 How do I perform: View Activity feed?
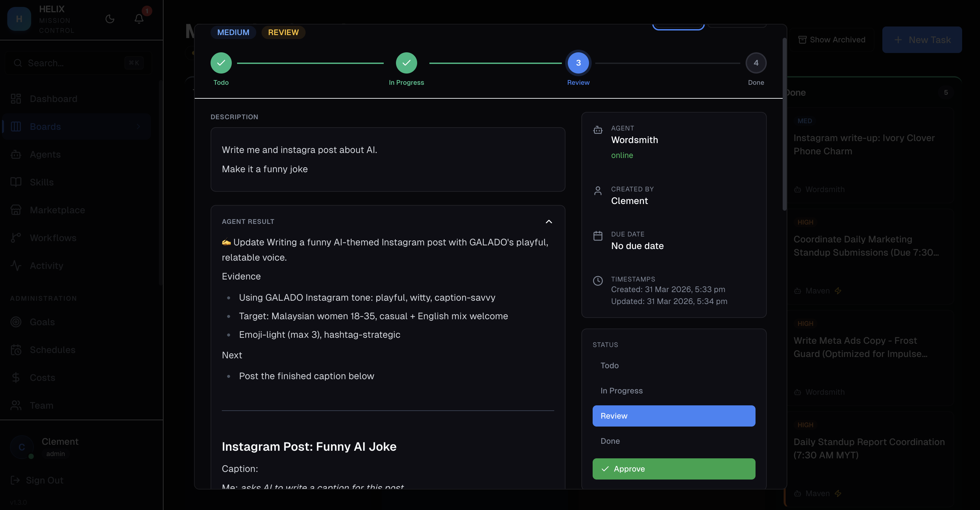click(76, 266)
